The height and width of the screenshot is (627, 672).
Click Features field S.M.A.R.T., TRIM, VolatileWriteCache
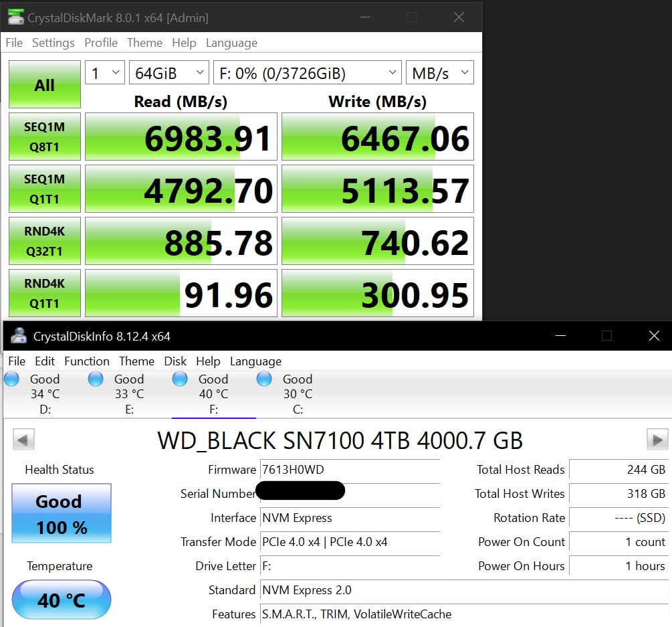pos(464,614)
